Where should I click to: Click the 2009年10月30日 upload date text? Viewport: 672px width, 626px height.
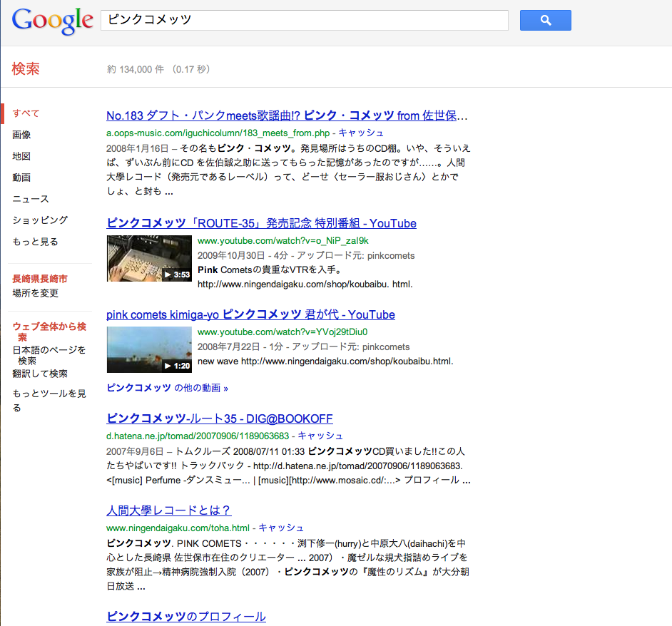[x=231, y=255]
